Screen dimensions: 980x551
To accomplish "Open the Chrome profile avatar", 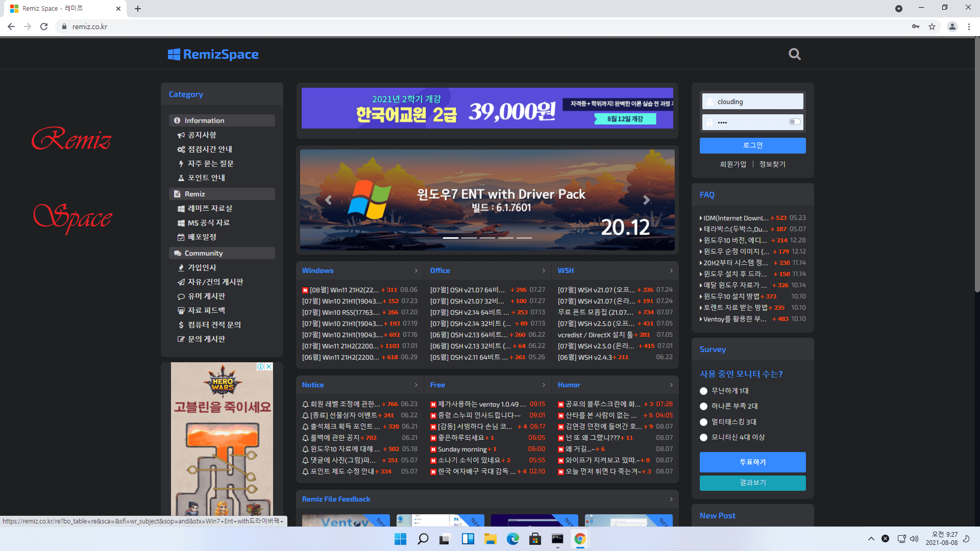I will [x=952, y=27].
